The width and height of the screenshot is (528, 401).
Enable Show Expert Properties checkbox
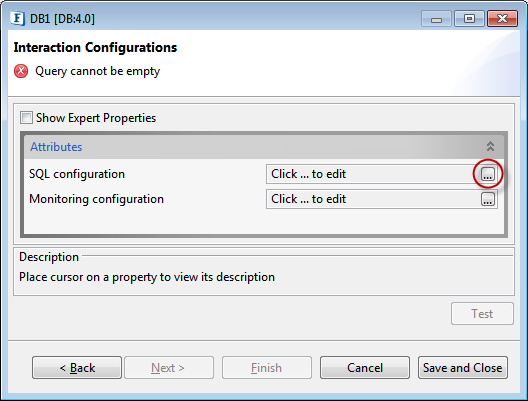click(26, 118)
